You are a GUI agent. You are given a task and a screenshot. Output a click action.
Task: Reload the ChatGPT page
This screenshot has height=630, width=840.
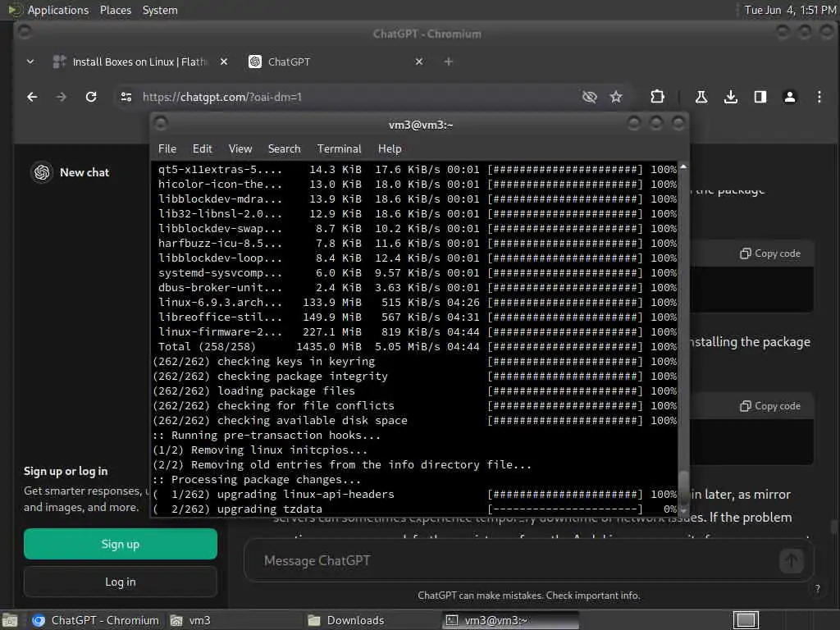tap(91, 97)
